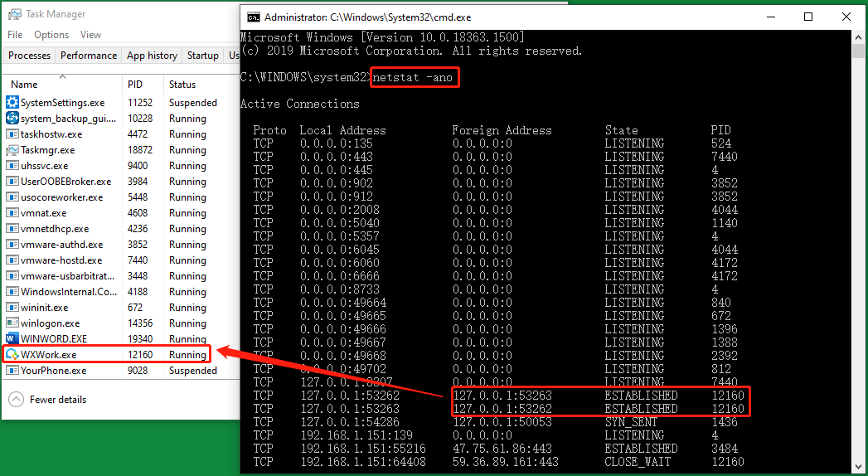The image size is (868, 476).
Task: Click the cmd.exe window title icon
Action: coord(253,17)
